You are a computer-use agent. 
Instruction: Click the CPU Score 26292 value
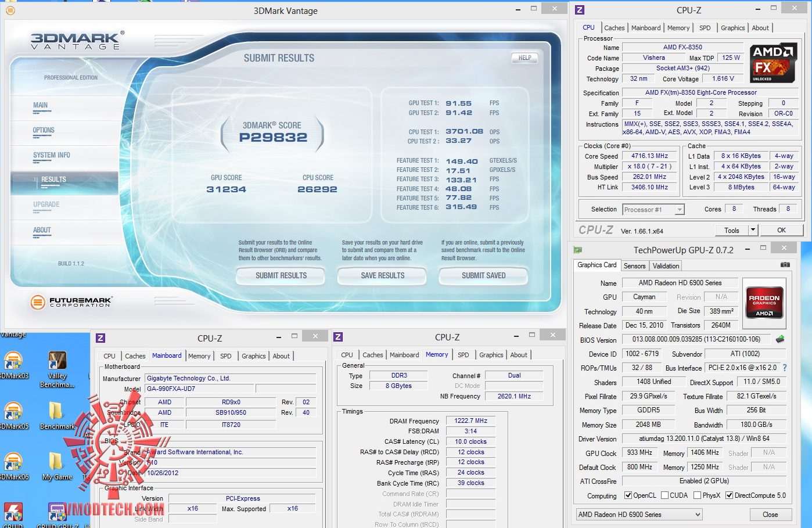317,189
